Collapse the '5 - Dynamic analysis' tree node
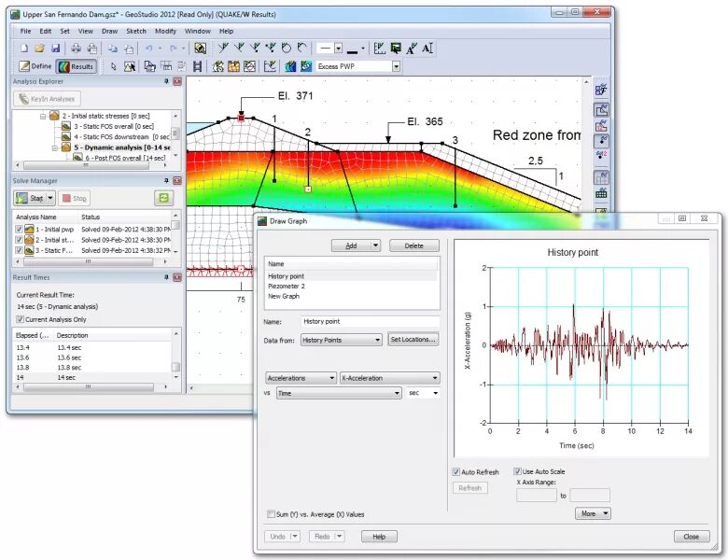 pos(54,147)
